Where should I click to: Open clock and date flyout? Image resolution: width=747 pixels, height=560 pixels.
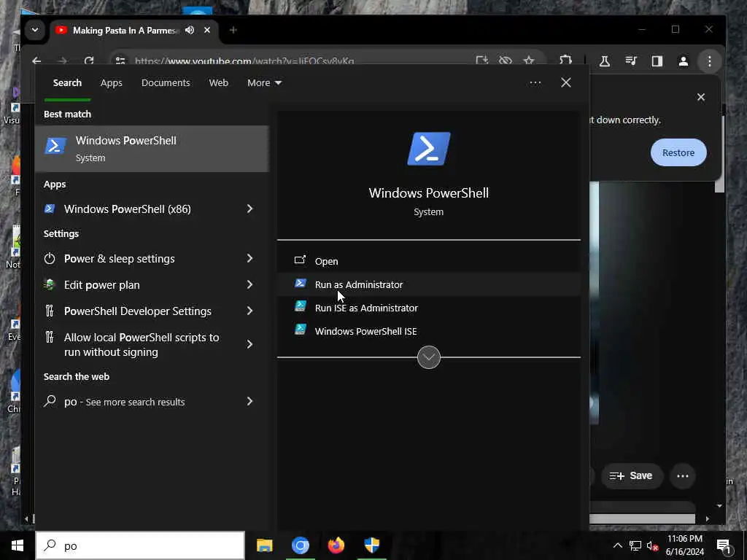pos(684,545)
